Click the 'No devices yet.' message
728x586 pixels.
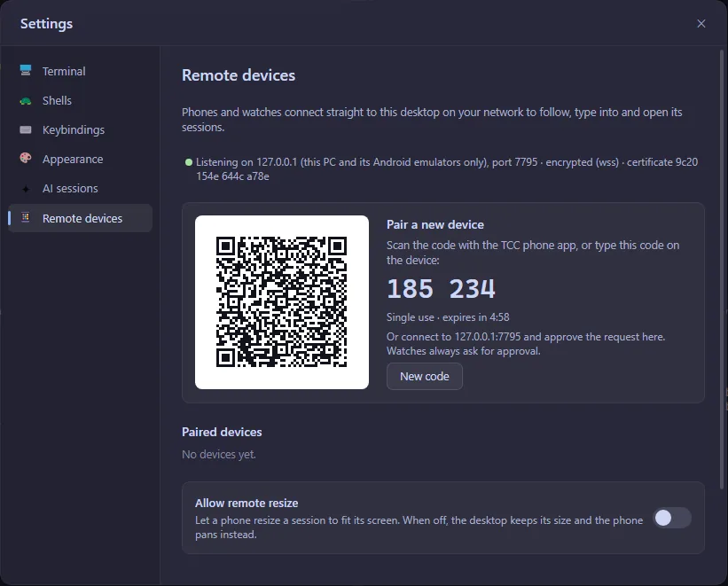pos(219,454)
